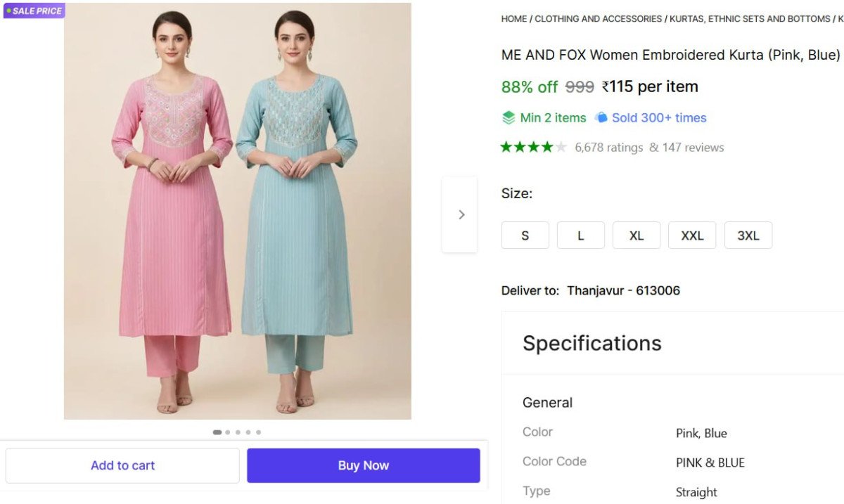The image size is (844, 504).
Task: Click the main kurta product image
Action: [237, 211]
